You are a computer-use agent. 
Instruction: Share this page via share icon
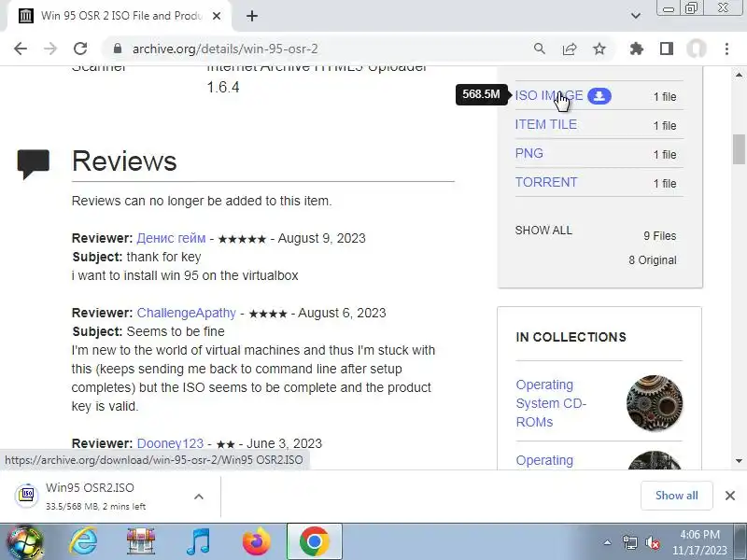(570, 49)
